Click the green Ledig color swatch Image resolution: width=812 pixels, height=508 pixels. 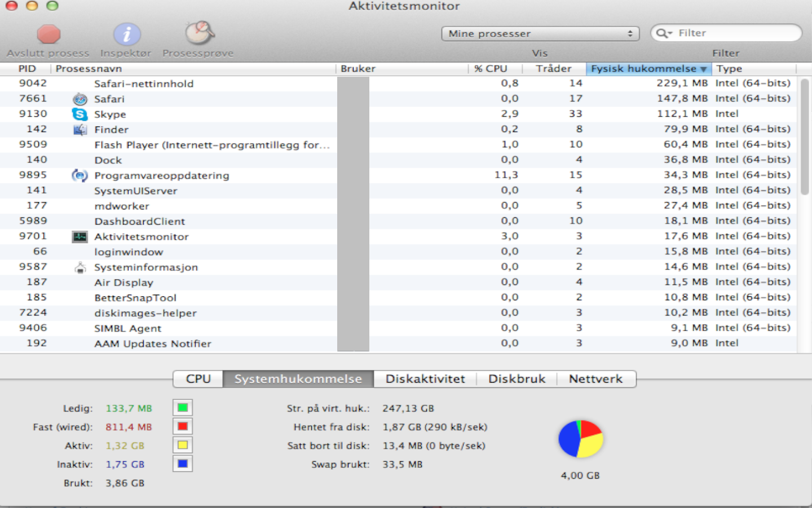183,408
